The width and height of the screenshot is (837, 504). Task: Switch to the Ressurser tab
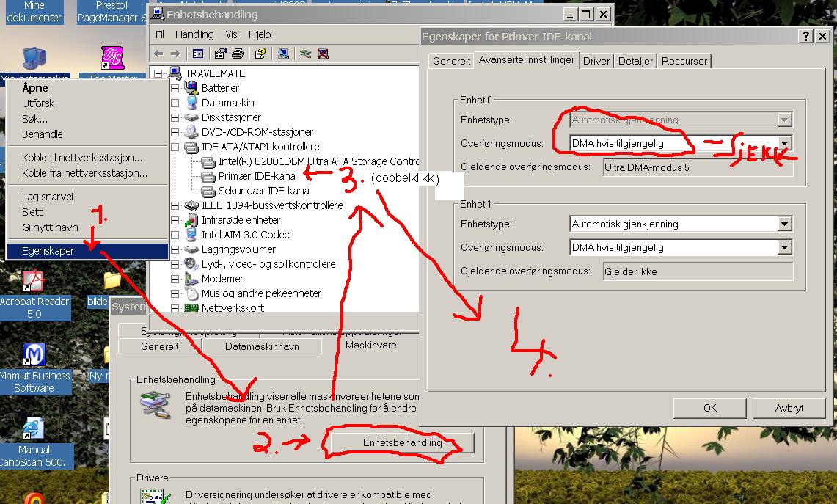(684, 61)
